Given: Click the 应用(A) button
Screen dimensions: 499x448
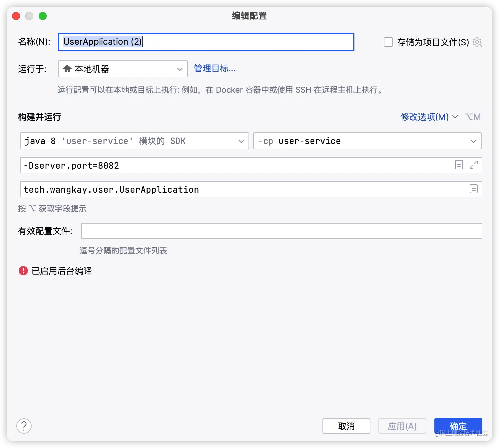Looking at the screenshot, I should (402, 426).
